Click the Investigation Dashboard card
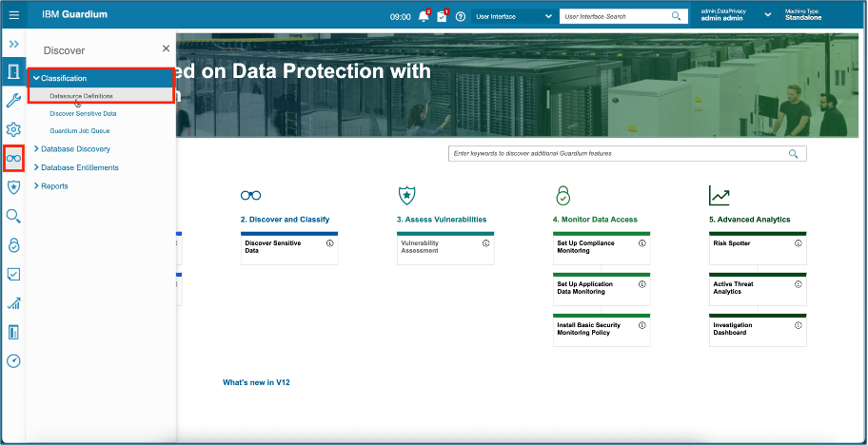This screenshot has width=868, height=445. (758, 331)
